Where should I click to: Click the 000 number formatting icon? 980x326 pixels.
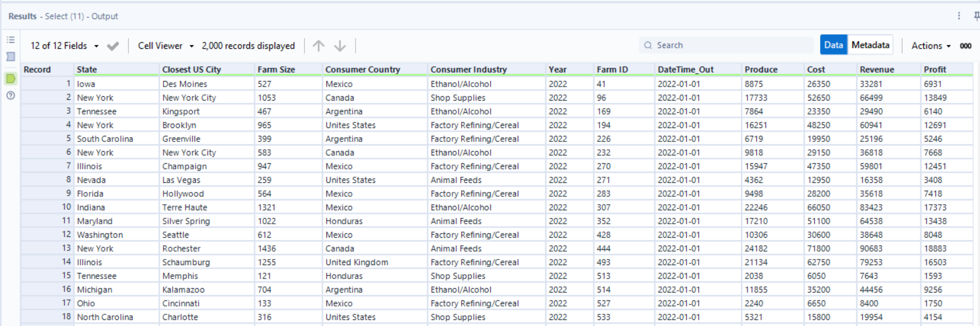coord(965,46)
